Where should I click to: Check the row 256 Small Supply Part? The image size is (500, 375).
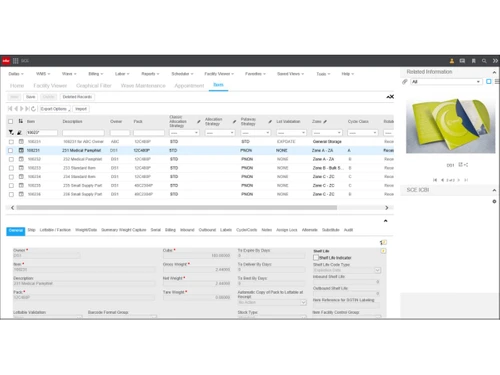coord(11,194)
